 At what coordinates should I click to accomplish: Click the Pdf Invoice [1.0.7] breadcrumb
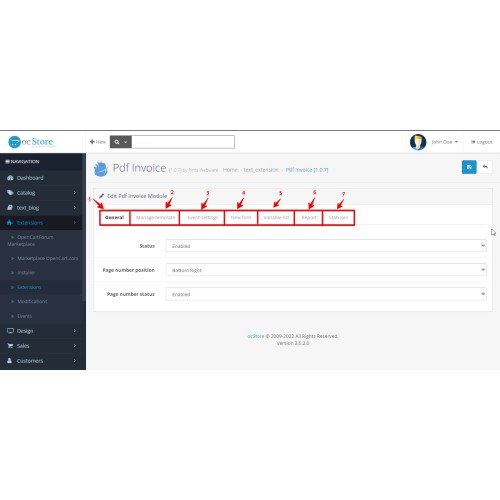(307, 170)
